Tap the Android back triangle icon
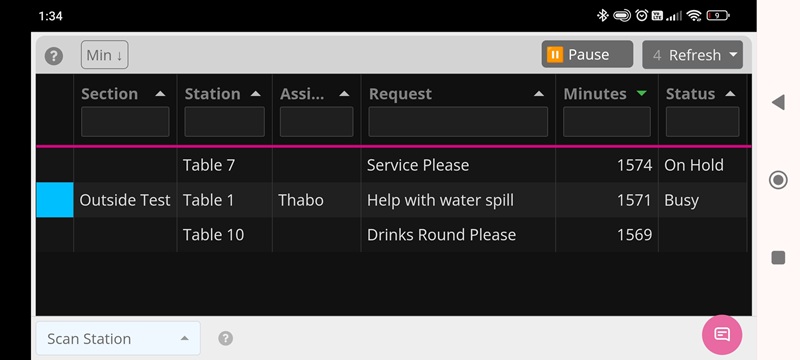This screenshot has width=800, height=360. click(778, 102)
